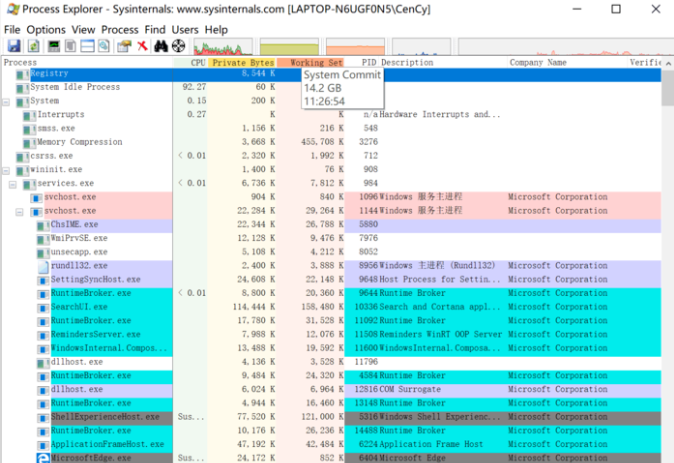Open the Options menu
Screen dimensions: 674x463
(x=46, y=30)
